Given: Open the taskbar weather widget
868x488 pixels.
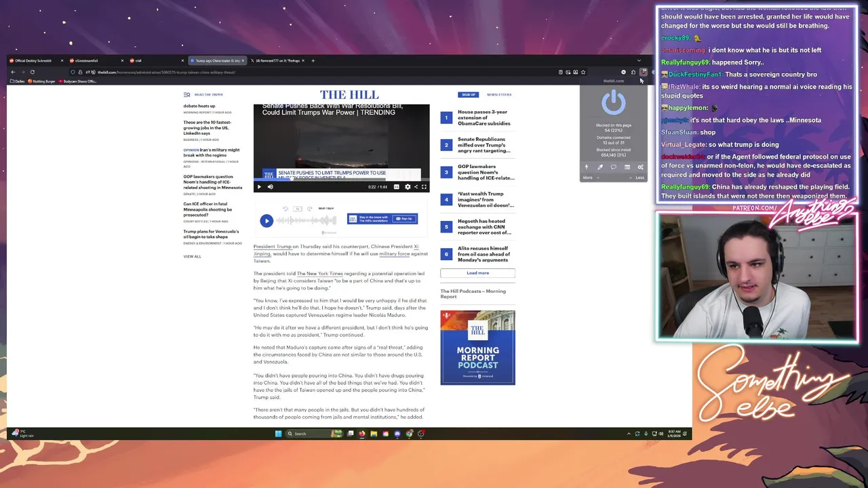Looking at the screenshot, I should [23, 433].
